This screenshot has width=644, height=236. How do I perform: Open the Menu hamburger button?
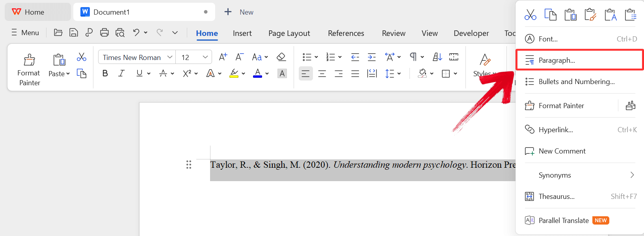click(x=25, y=32)
